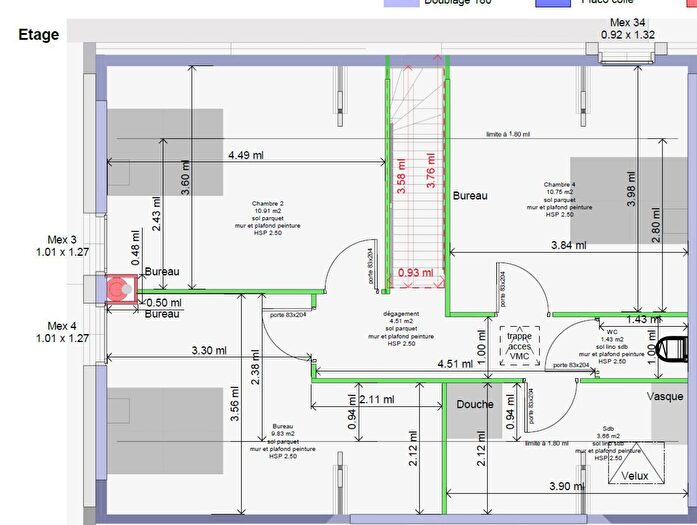Click the Etage floor title
The width and height of the screenshot is (697, 525).
coord(39,35)
